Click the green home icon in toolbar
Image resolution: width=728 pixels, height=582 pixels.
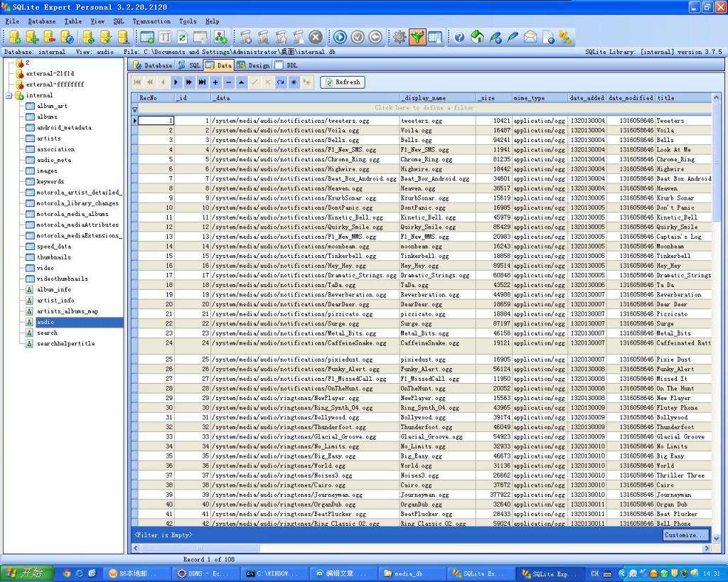(x=477, y=38)
